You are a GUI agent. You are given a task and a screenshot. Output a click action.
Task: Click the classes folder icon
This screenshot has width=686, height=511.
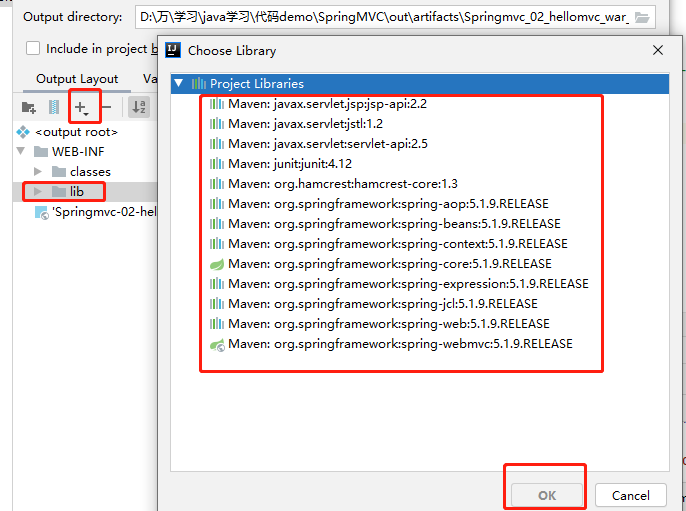click(59, 172)
